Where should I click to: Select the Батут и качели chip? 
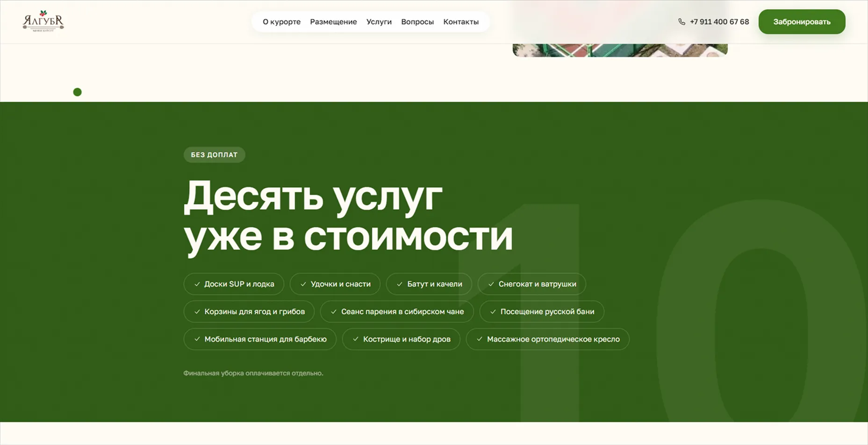click(429, 284)
